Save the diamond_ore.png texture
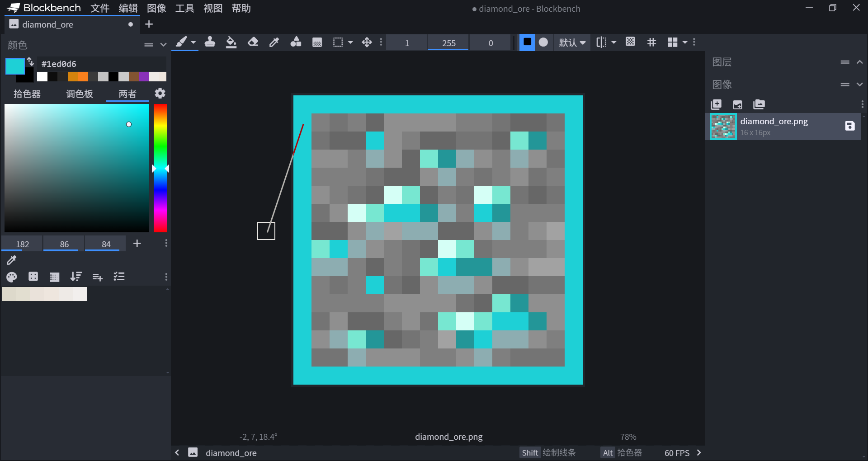 [x=850, y=126]
